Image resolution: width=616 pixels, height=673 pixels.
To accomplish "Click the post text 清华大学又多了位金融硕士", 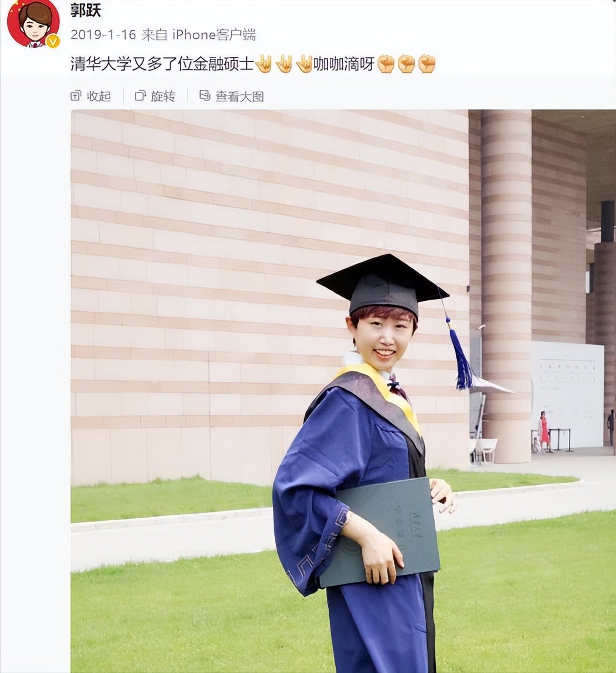I will (162, 64).
